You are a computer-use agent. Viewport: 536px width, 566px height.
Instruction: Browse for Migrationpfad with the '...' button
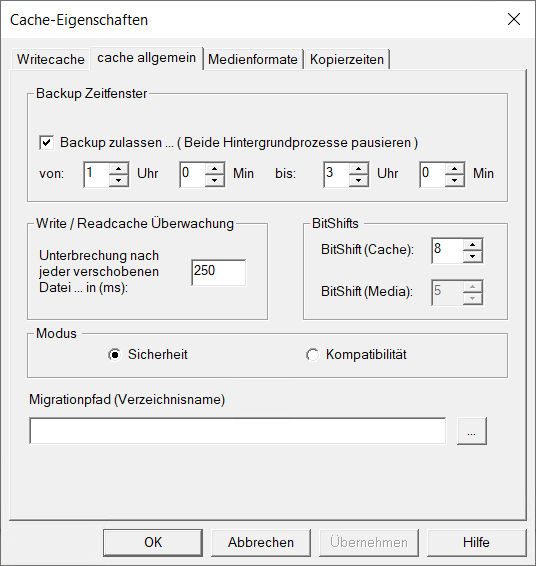tap(471, 431)
